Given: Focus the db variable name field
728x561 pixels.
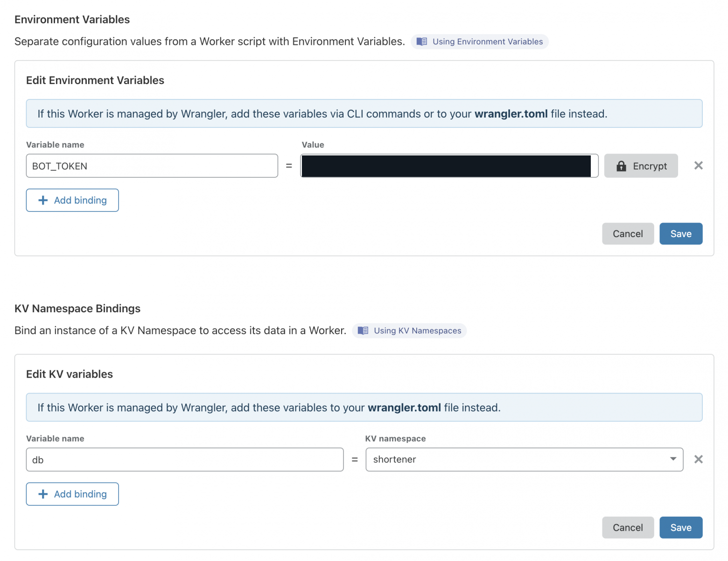Looking at the screenshot, I should click(x=185, y=460).
